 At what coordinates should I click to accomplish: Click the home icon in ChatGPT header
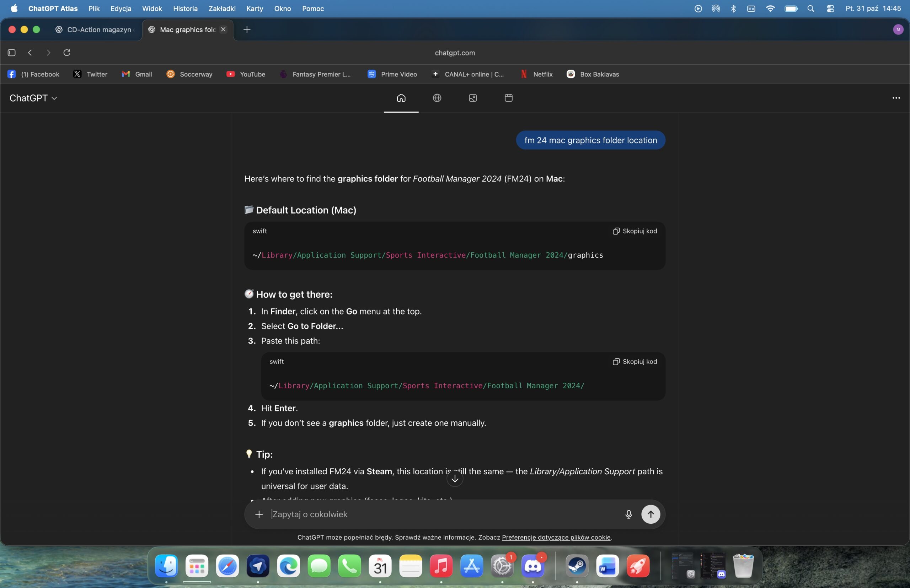pyautogui.click(x=401, y=98)
